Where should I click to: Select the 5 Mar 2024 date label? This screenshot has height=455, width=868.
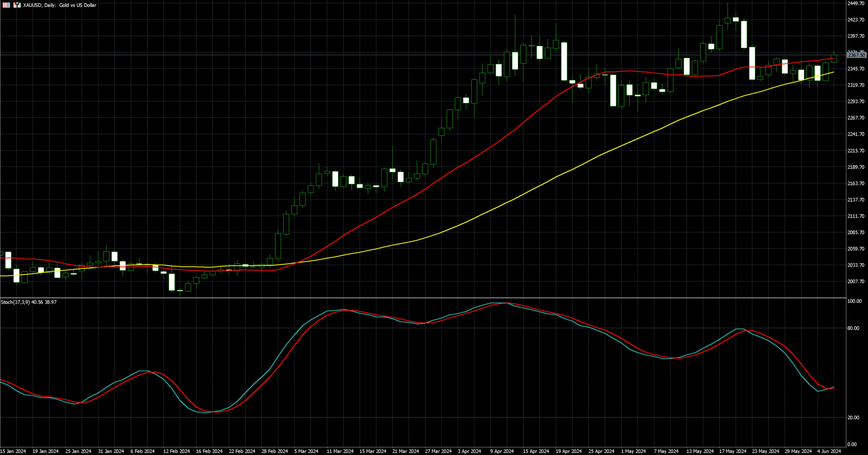pos(306,451)
